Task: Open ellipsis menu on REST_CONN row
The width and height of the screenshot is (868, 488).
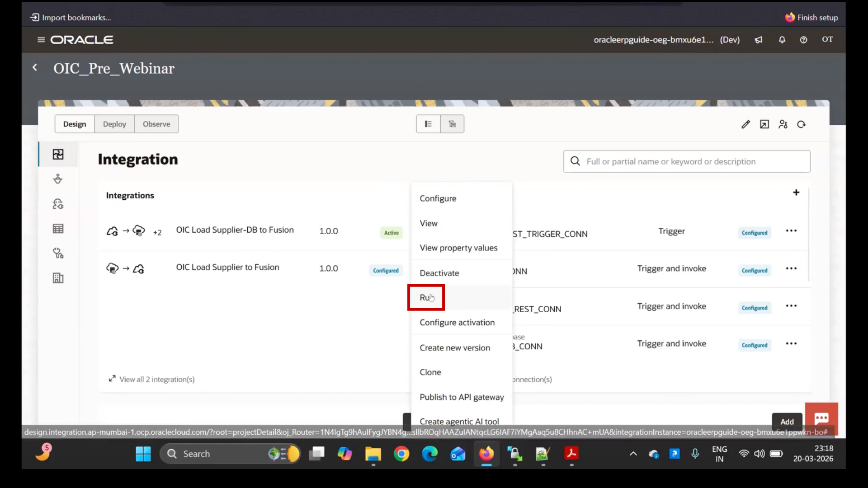Action: tap(792, 306)
